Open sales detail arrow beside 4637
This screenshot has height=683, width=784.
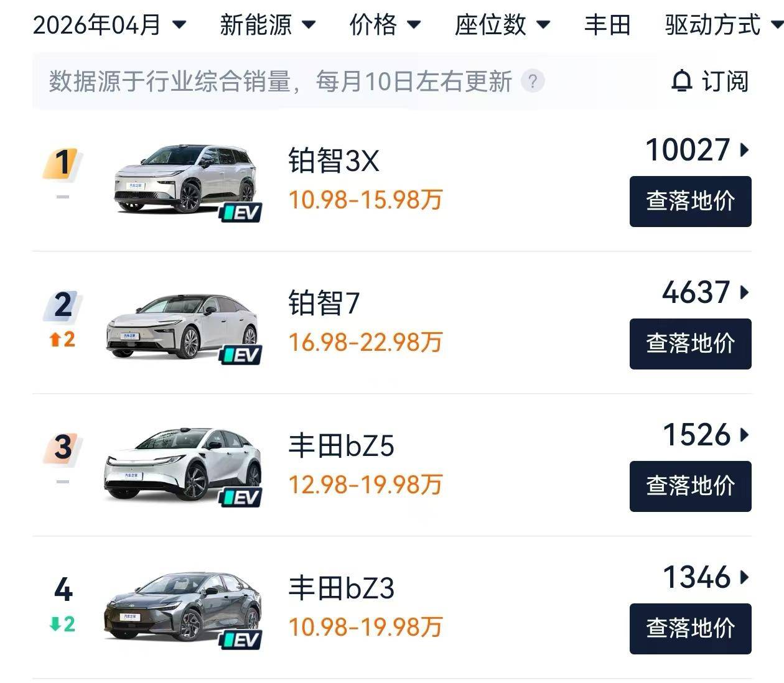(x=744, y=292)
